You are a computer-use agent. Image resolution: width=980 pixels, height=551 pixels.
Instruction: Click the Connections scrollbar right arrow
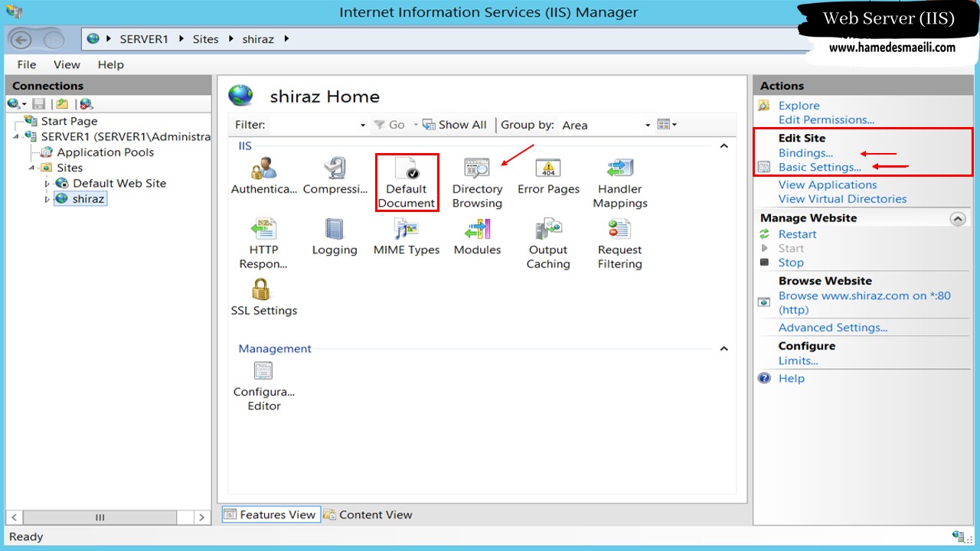201,517
